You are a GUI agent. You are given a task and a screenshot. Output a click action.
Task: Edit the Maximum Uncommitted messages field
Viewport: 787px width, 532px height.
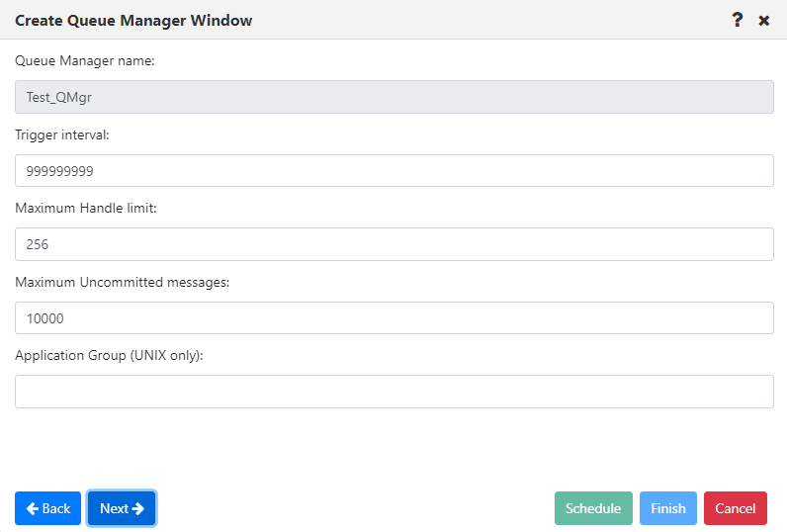tap(394, 318)
